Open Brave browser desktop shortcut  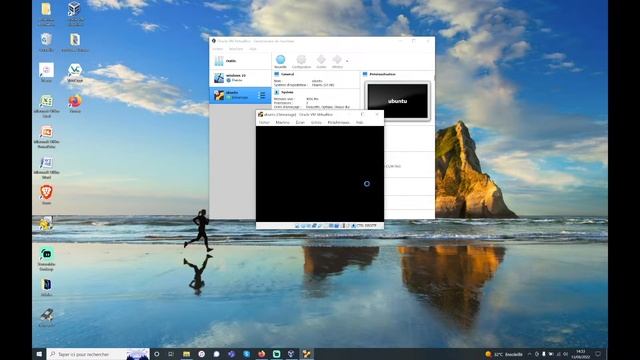click(x=46, y=195)
